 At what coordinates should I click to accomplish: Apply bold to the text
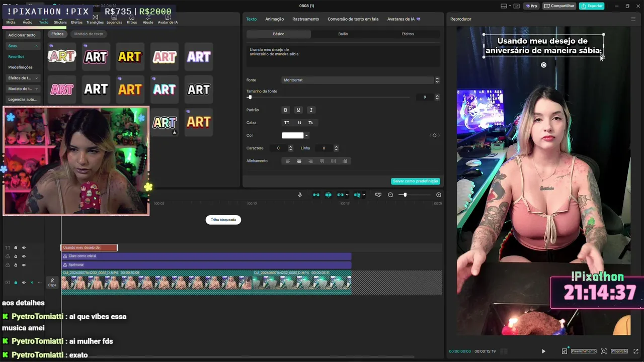click(x=286, y=110)
